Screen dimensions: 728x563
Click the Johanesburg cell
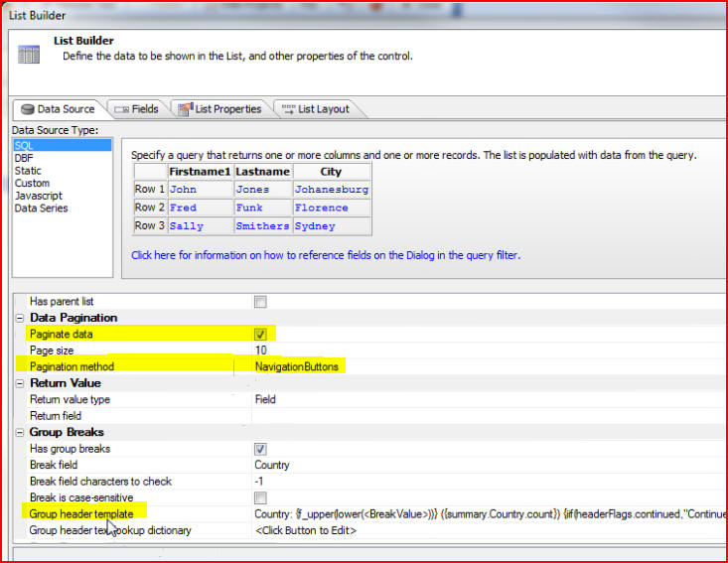point(332,190)
